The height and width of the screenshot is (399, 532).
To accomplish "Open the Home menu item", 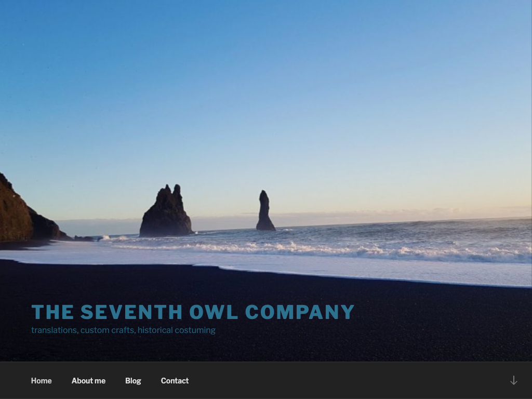I will (42, 381).
